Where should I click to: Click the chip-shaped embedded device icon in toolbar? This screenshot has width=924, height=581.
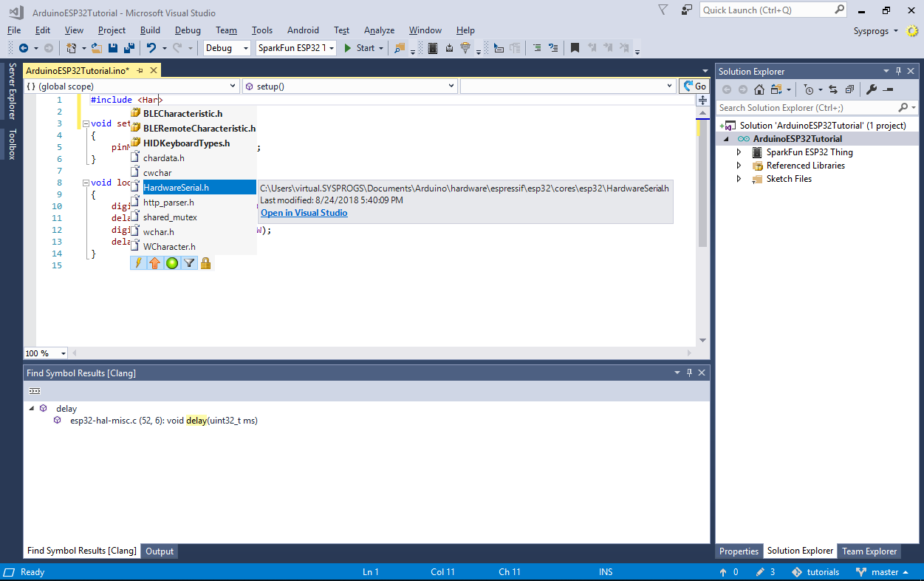(x=433, y=48)
